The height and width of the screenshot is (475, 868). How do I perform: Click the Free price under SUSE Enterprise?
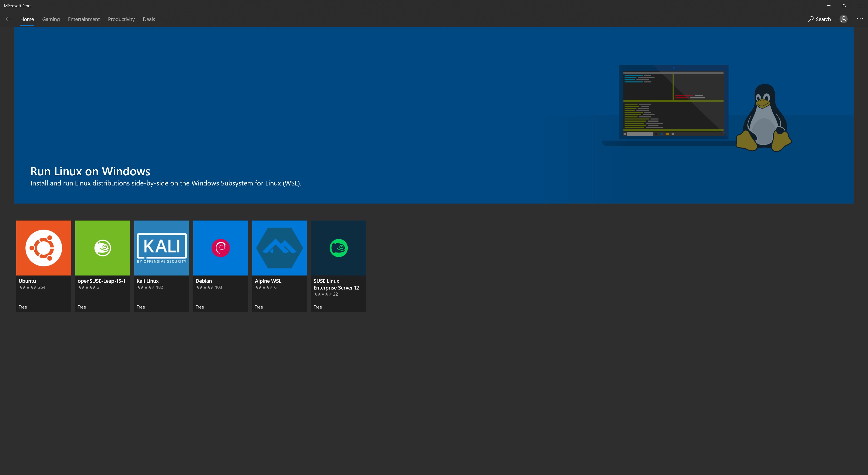pos(317,307)
